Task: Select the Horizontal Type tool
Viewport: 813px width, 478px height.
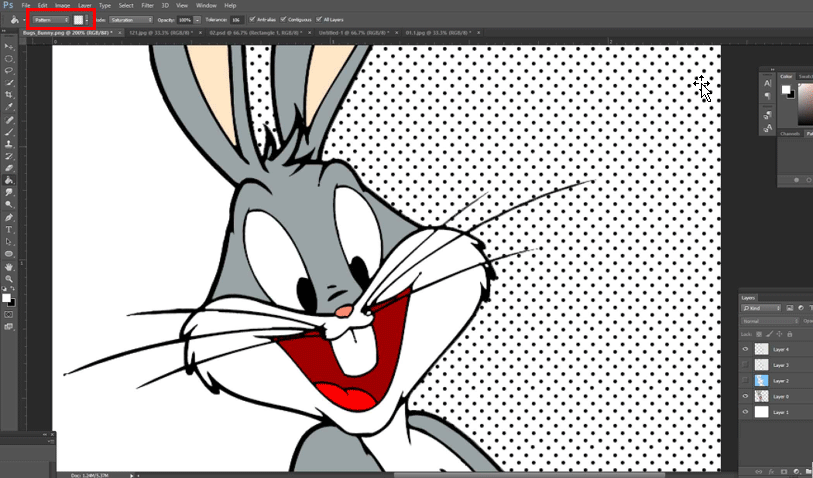Action: (9, 229)
